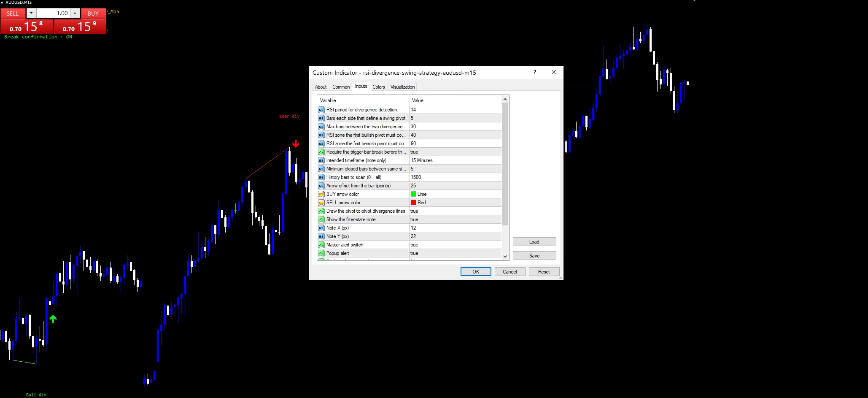Open lot volume dropdown in trading panel
Screen dimensions: 868x398
coord(31,13)
